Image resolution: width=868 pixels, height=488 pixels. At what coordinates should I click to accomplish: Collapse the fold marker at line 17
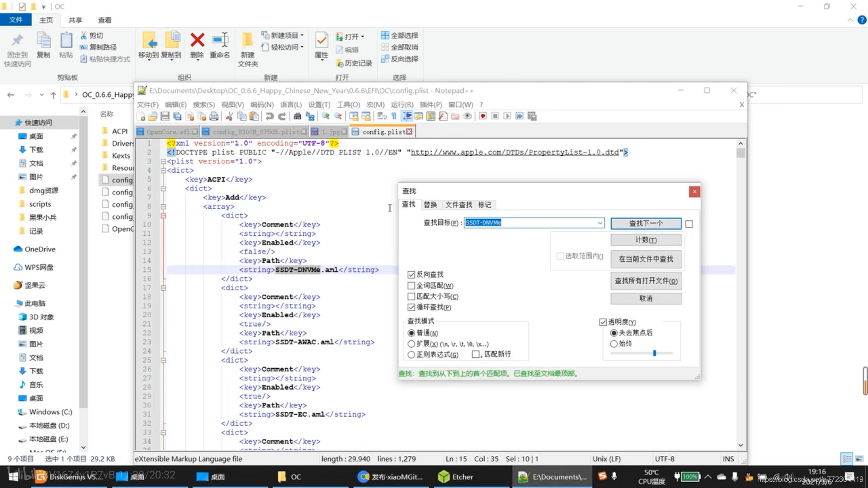(164, 288)
